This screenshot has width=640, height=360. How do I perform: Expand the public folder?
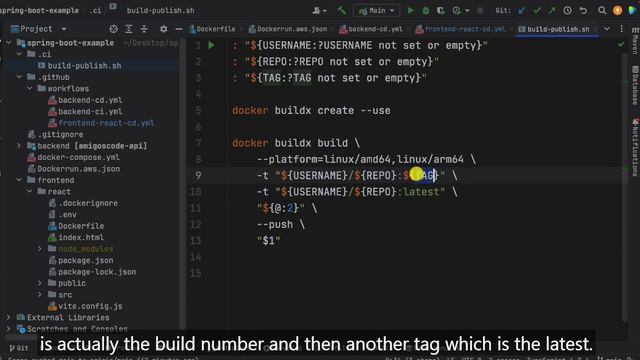coord(40,283)
